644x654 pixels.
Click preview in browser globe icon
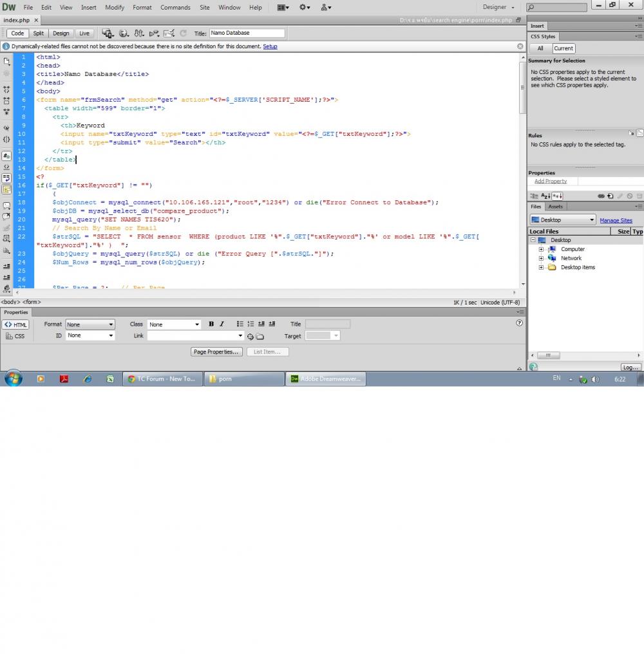pos(124,33)
